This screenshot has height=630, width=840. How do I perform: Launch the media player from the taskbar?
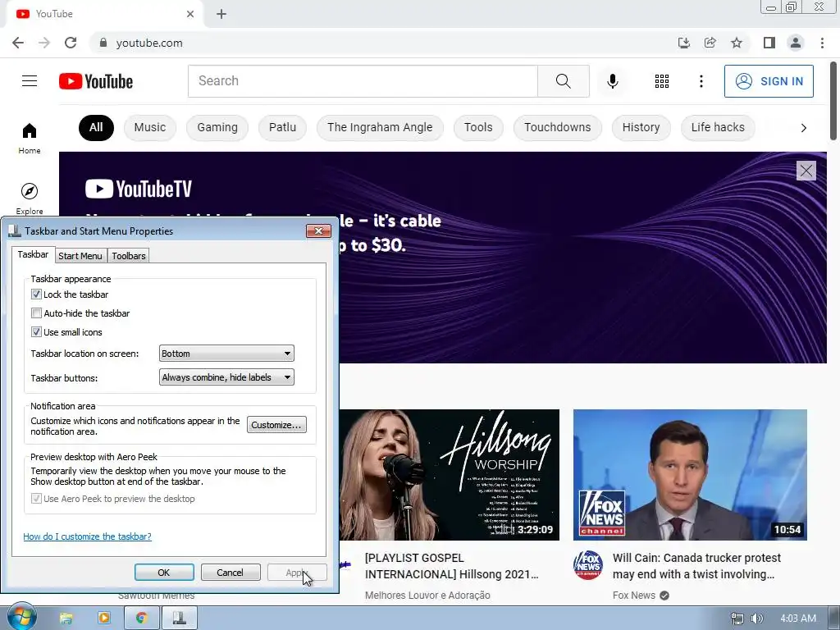tap(104, 618)
